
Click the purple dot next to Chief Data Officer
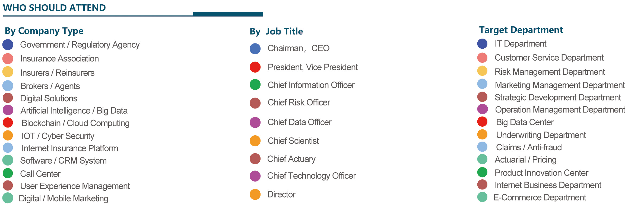tap(255, 122)
